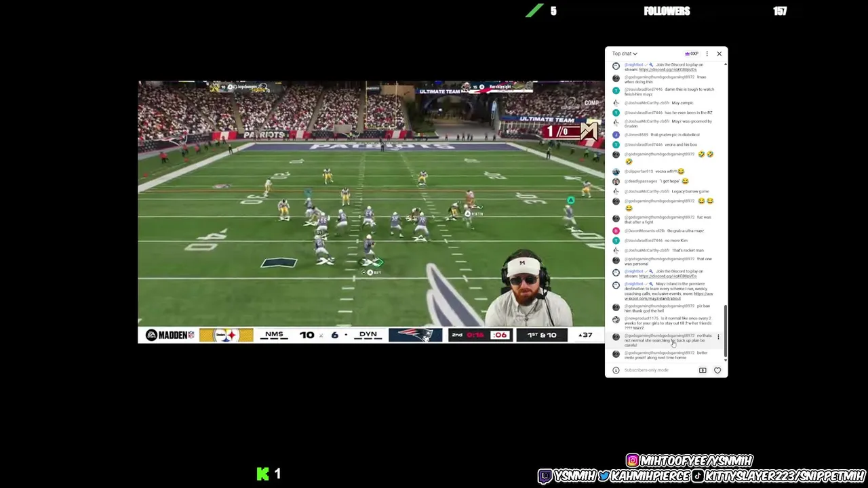Click the Super Chat dollar icon under the chat
868x488 pixels.
(703, 370)
